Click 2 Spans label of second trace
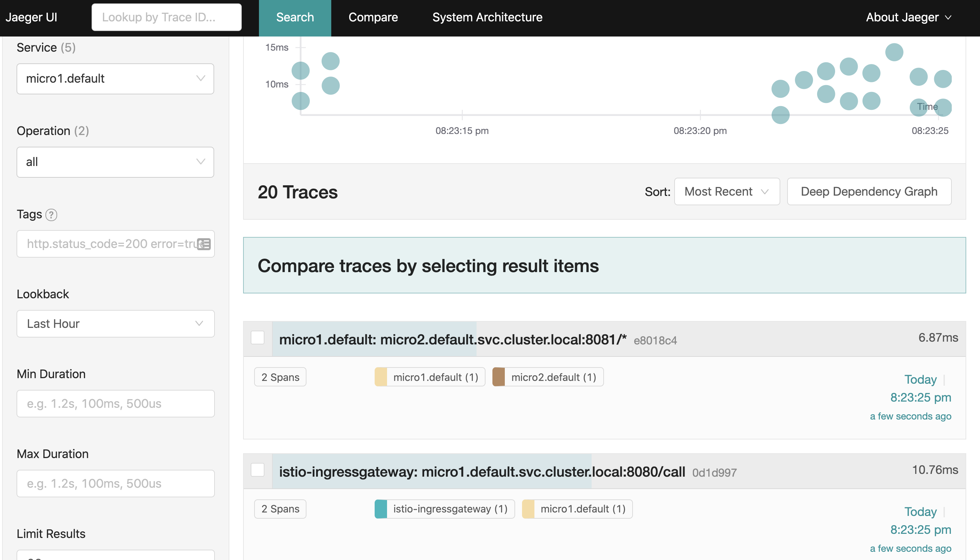 [280, 509]
